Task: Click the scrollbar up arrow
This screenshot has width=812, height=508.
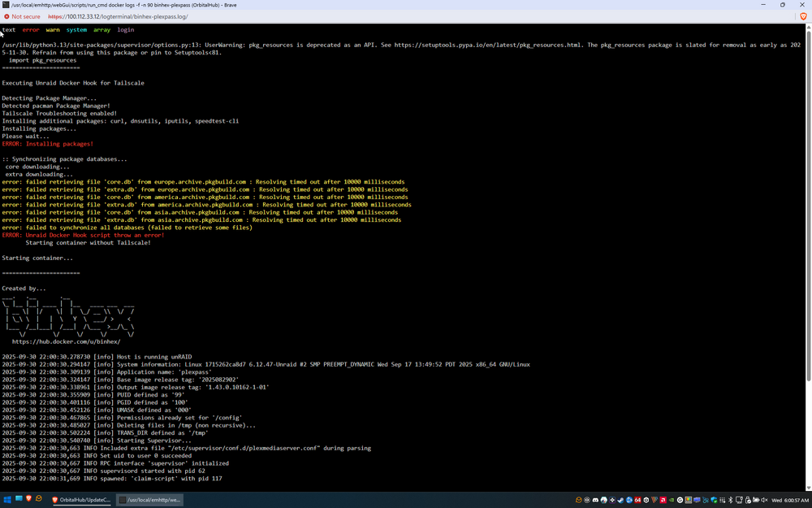Action: [x=809, y=27]
